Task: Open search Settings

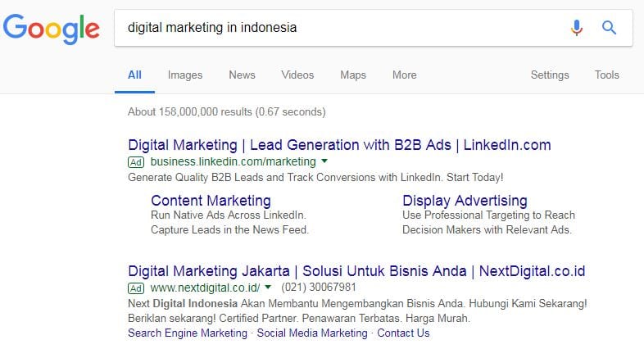Action: pyautogui.click(x=550, y=75)
